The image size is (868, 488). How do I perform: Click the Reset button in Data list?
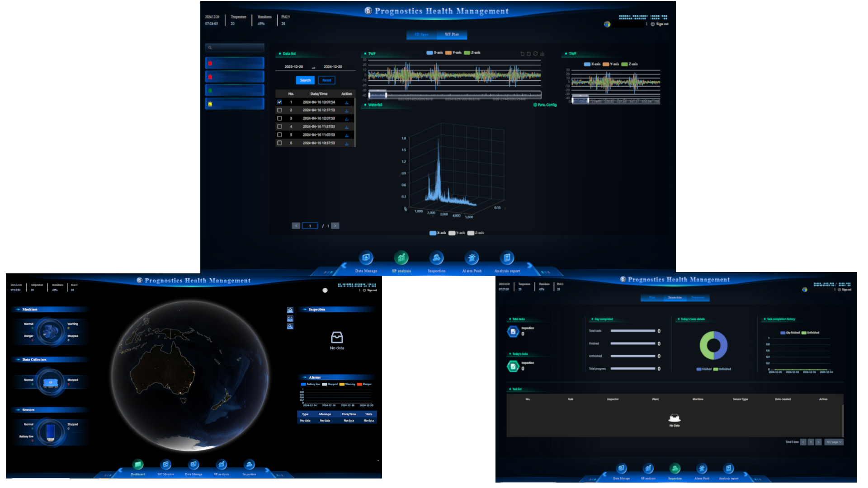pos(326,80)
